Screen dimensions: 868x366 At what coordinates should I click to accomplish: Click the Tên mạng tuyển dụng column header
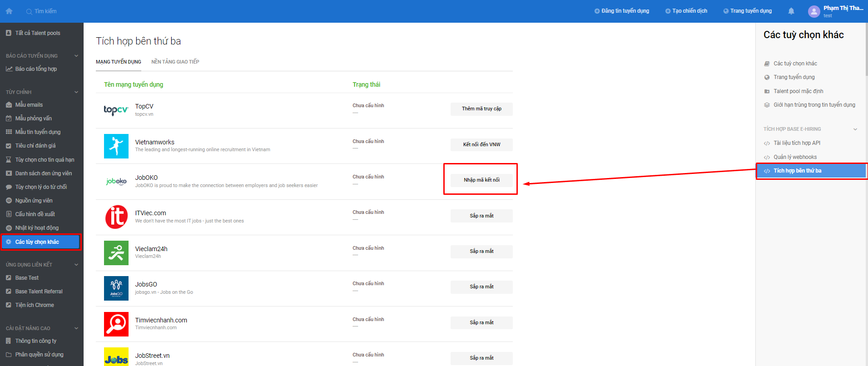coord(134,84)
